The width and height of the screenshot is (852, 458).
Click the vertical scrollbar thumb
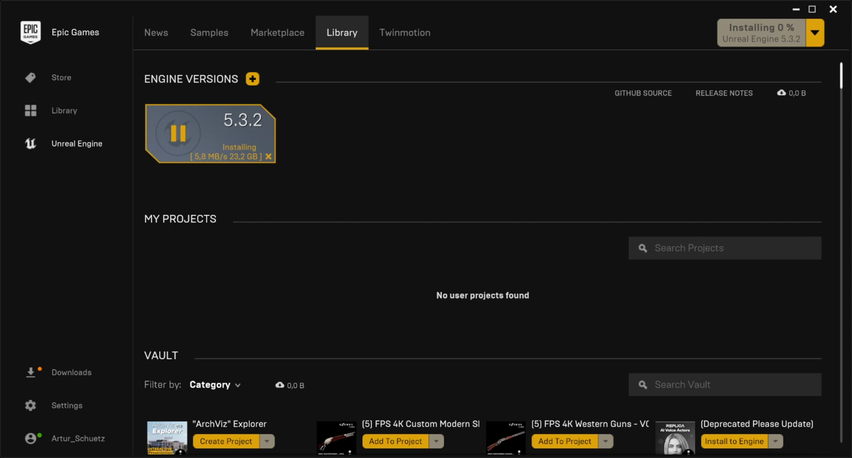pyautogui.click(x=841, y=76)
